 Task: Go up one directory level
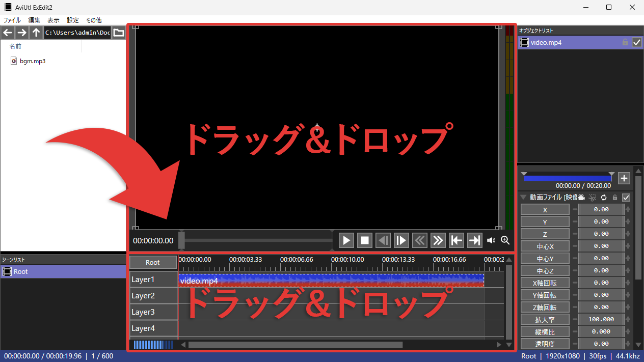click(36, 33)
